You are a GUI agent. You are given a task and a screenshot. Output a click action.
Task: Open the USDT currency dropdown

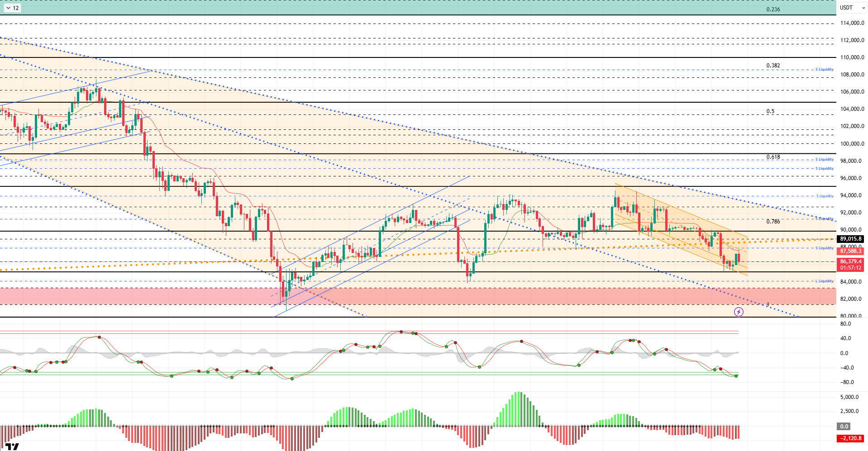coord(851,8)
